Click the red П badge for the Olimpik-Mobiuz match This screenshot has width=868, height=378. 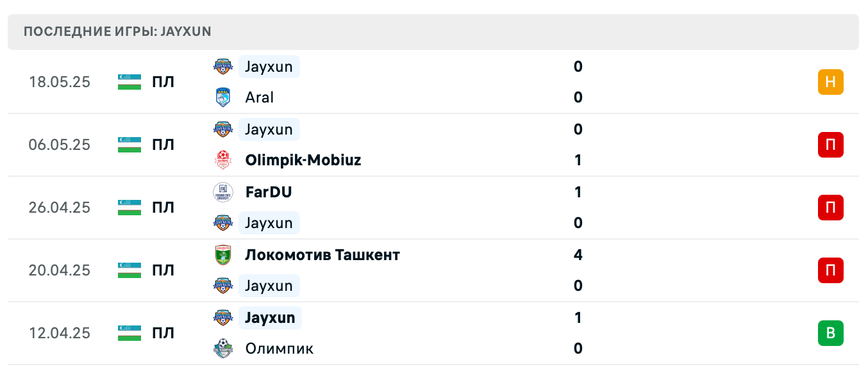point(830,145)
